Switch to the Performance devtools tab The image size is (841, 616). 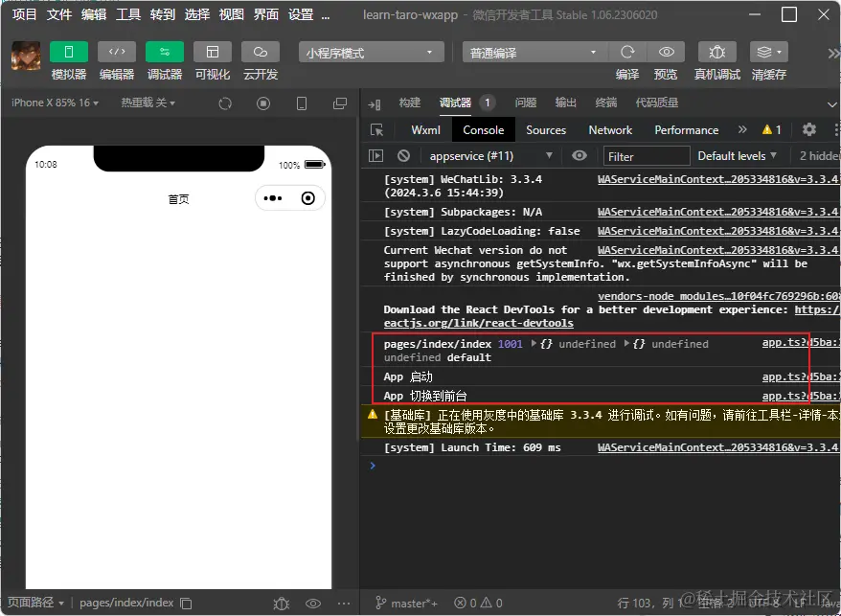pos(687,130)
